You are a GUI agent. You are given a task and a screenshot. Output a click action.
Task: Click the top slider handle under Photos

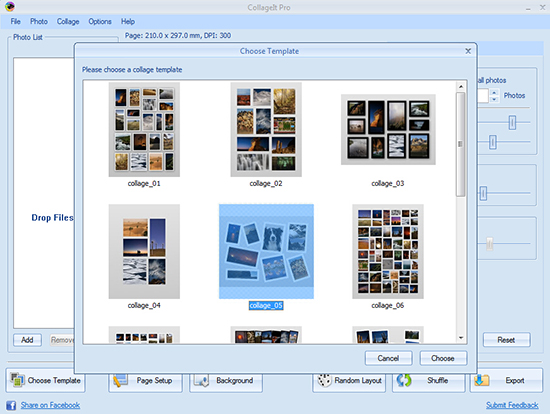click(x=512, y=122)
